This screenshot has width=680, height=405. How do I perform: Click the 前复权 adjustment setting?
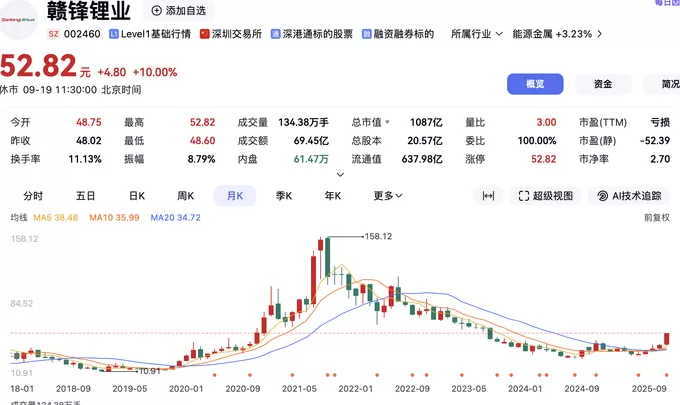pyautogui.click(x=657, y=217)
